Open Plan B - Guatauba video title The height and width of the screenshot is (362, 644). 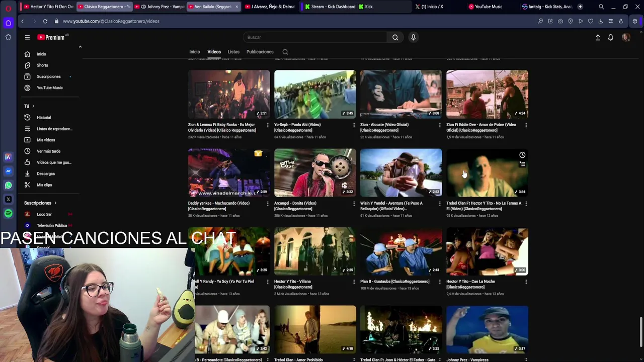[395, 282]
